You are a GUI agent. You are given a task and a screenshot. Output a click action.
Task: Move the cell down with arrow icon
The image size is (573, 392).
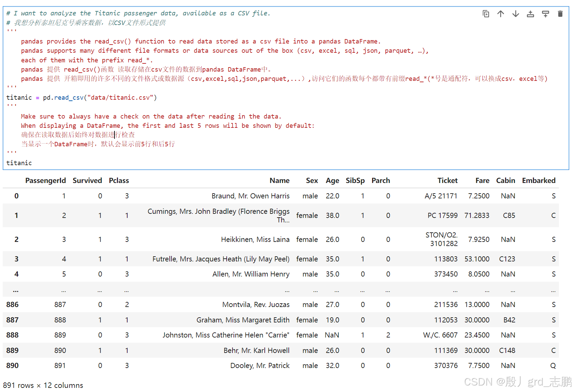pos(515,14)
